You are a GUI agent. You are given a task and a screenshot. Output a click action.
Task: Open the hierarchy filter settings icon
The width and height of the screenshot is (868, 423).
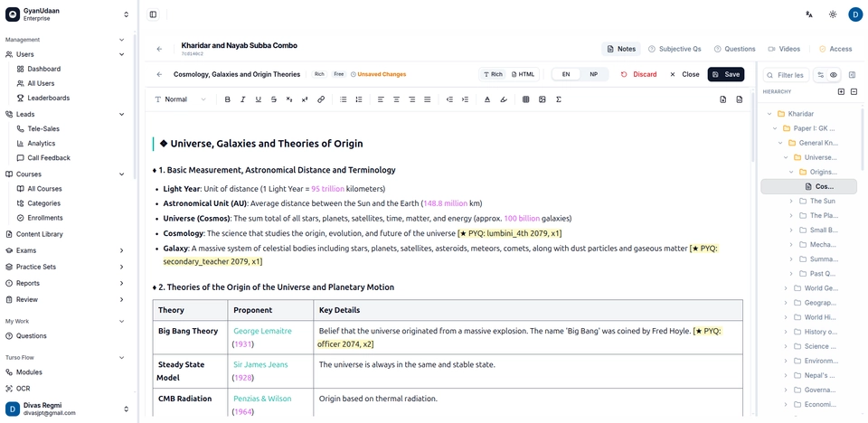(820, 75)
